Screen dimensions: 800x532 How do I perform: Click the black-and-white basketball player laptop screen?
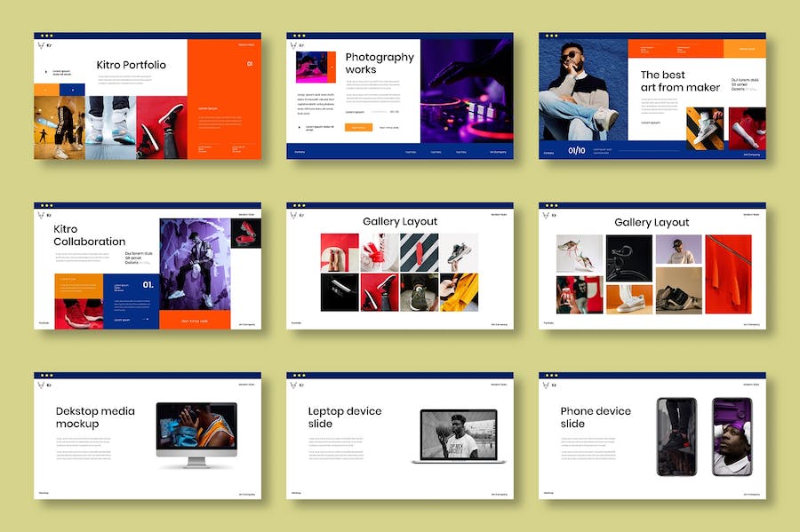[458, 433]
